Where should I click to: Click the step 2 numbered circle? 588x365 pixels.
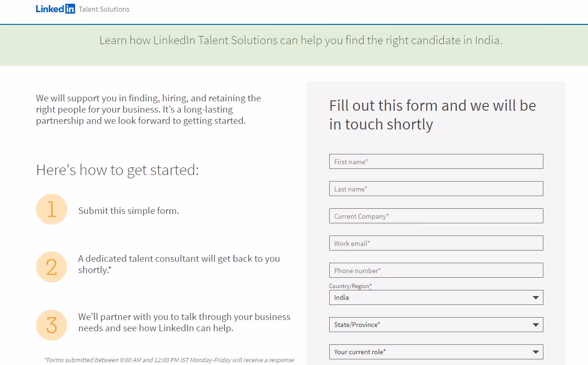[x=52, y=266]
